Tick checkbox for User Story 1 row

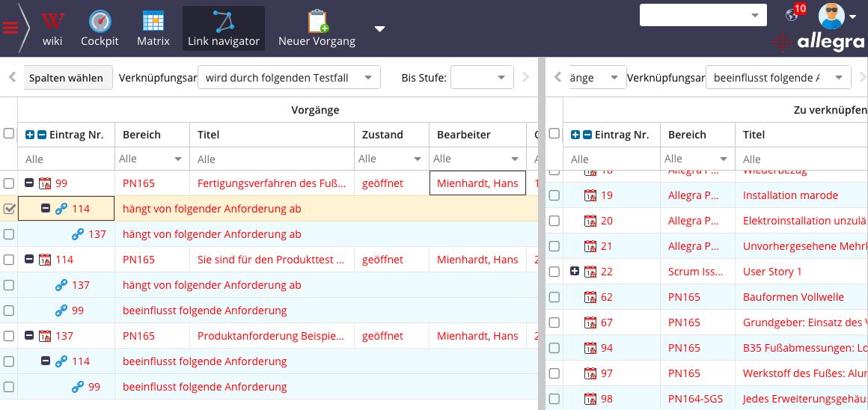(554, 272)
